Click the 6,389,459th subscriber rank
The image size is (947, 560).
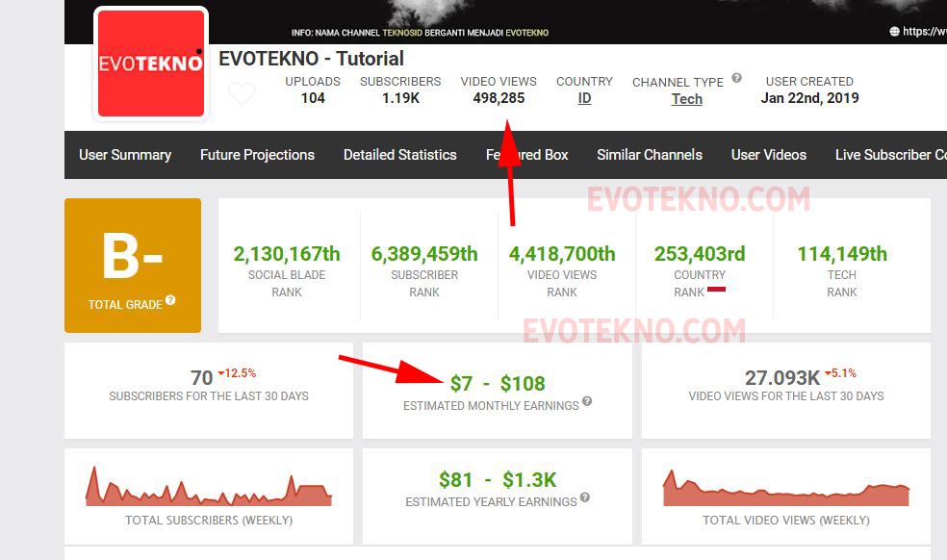424,254
